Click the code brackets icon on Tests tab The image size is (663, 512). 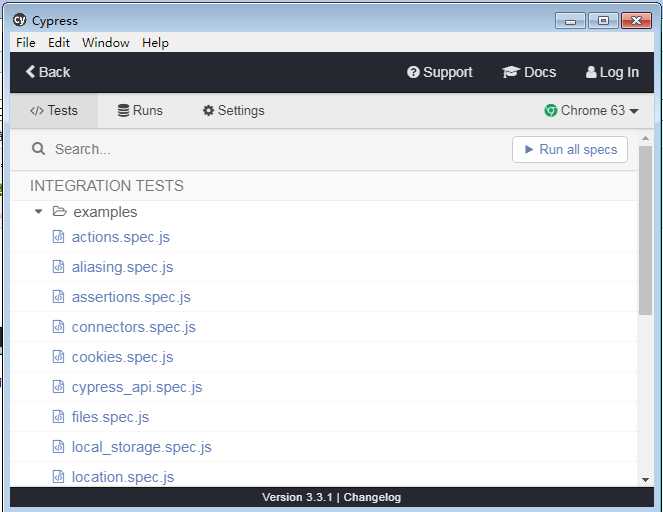point(37,111)
